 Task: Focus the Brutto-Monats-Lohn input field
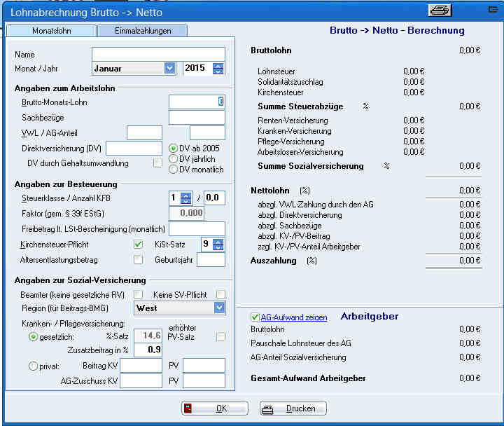click(x=197, y=102)
